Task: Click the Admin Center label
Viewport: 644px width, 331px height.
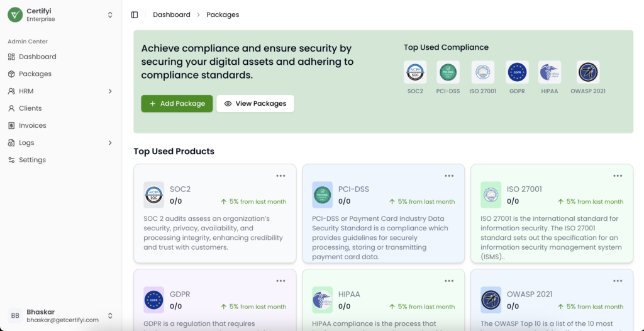Action: (x=28, y=42)
